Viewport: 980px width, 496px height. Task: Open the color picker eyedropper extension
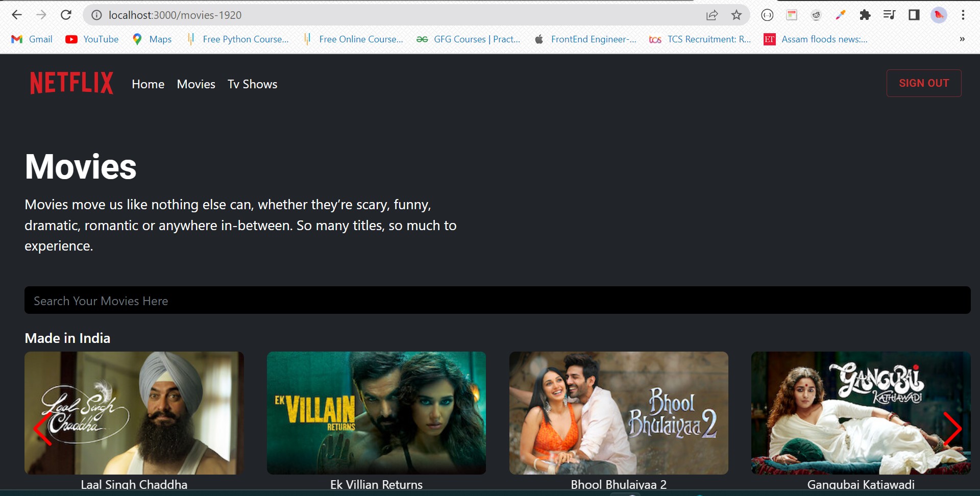coord(840,15)
